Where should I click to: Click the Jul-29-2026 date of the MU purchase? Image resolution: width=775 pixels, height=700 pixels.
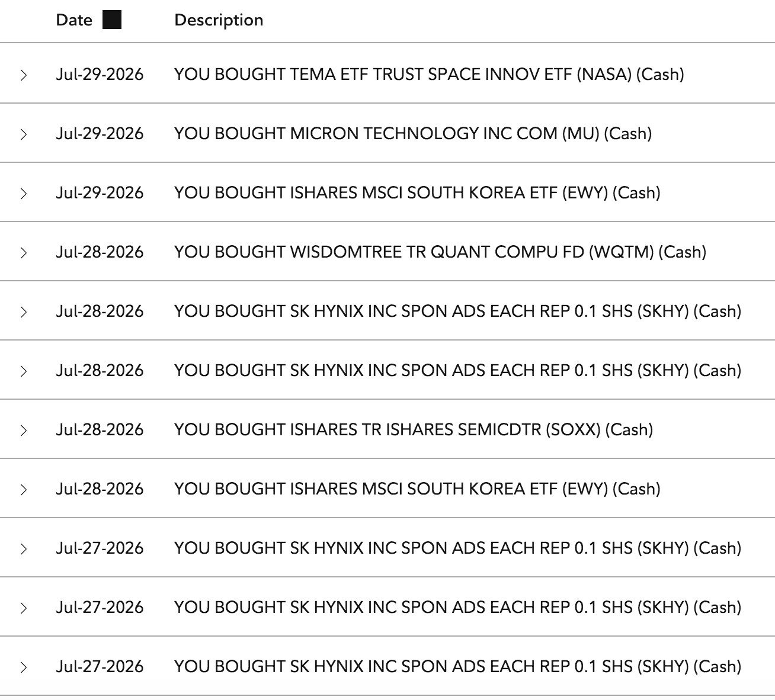[x=100, y=134]
